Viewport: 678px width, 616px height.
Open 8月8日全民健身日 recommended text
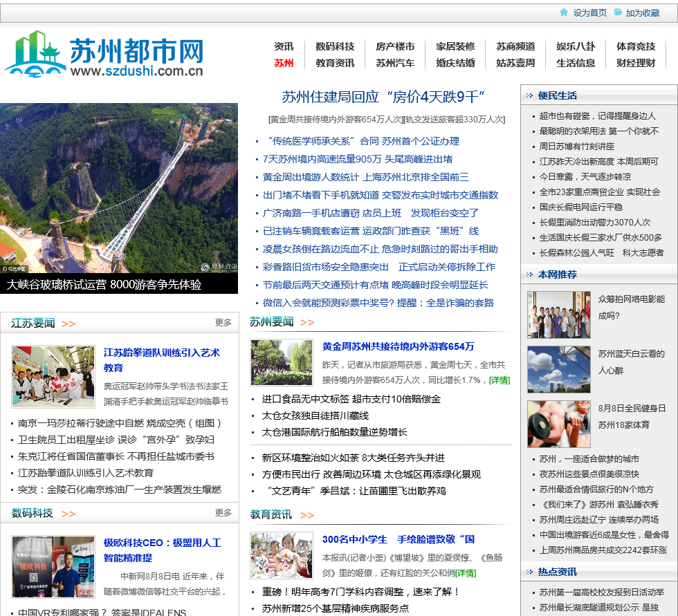pos(632,416)
